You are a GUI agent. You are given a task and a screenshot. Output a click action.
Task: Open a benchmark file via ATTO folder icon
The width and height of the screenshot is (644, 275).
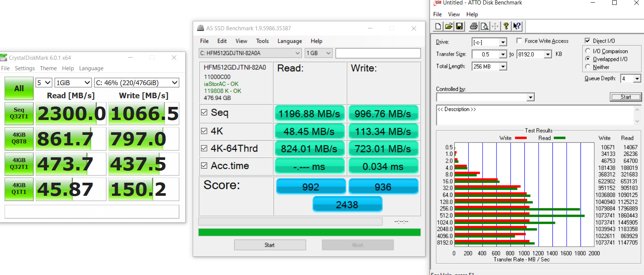click(449, 26)
